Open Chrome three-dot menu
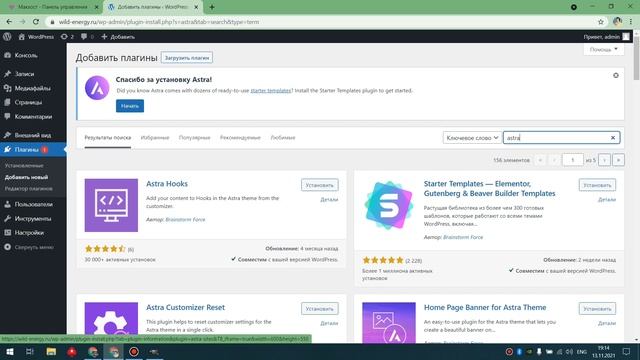 [631, 22]
